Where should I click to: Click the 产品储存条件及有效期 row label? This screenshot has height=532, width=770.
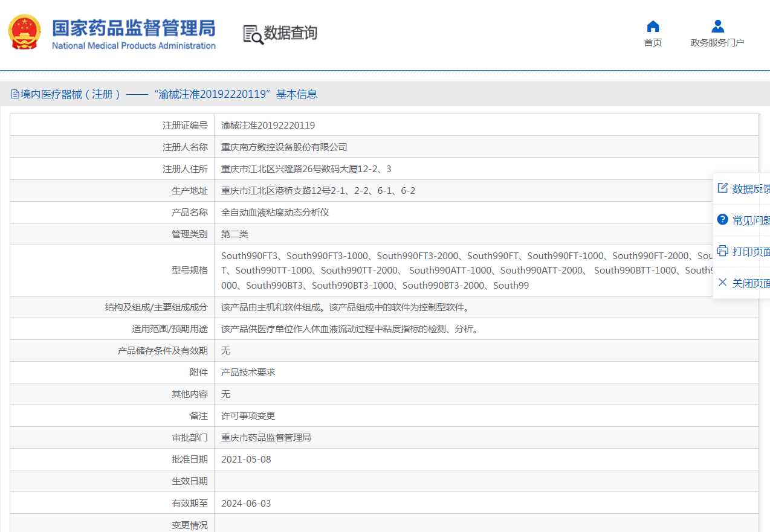click(163, 351)
